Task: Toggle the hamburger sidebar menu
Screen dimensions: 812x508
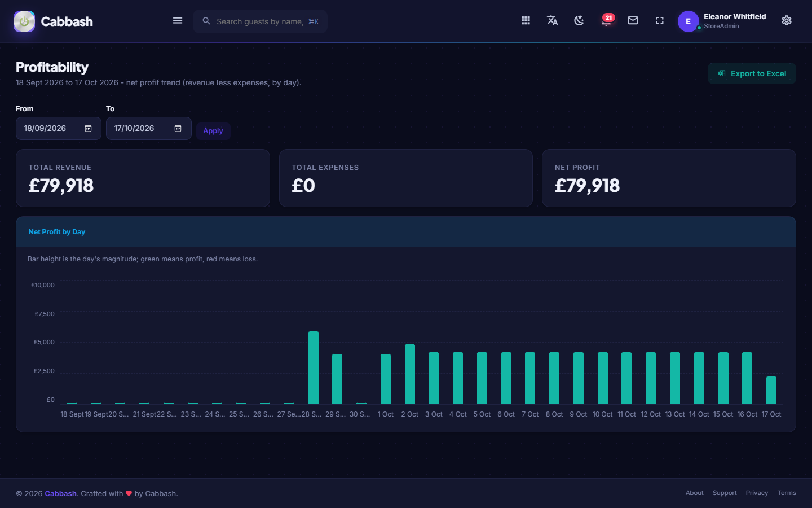Action: (x=178, y=21)
